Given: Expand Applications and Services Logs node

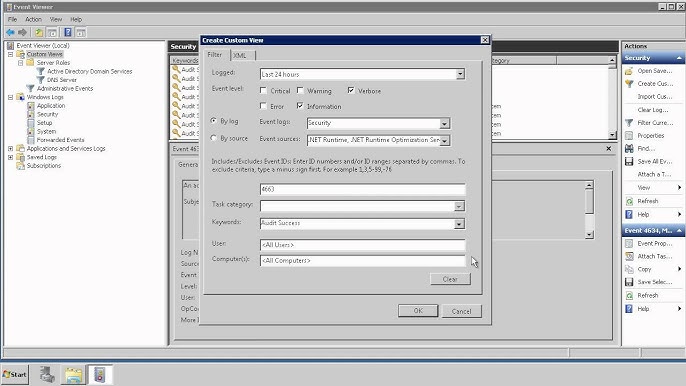Looking at the screenshot, I should click(x=10, y=149).
